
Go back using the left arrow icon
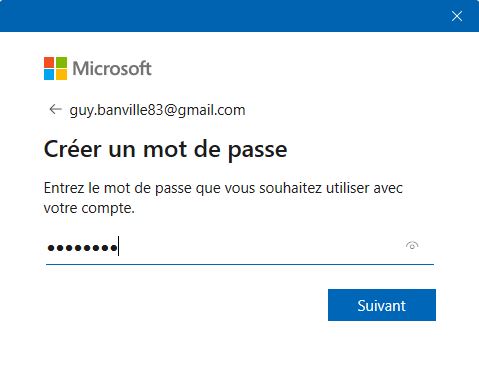[x=55, y=109]
